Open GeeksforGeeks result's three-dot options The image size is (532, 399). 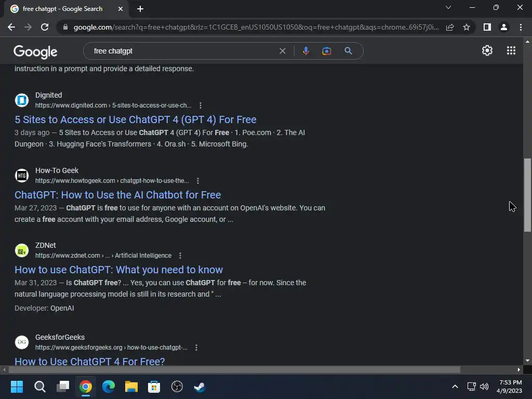(196, 348)
